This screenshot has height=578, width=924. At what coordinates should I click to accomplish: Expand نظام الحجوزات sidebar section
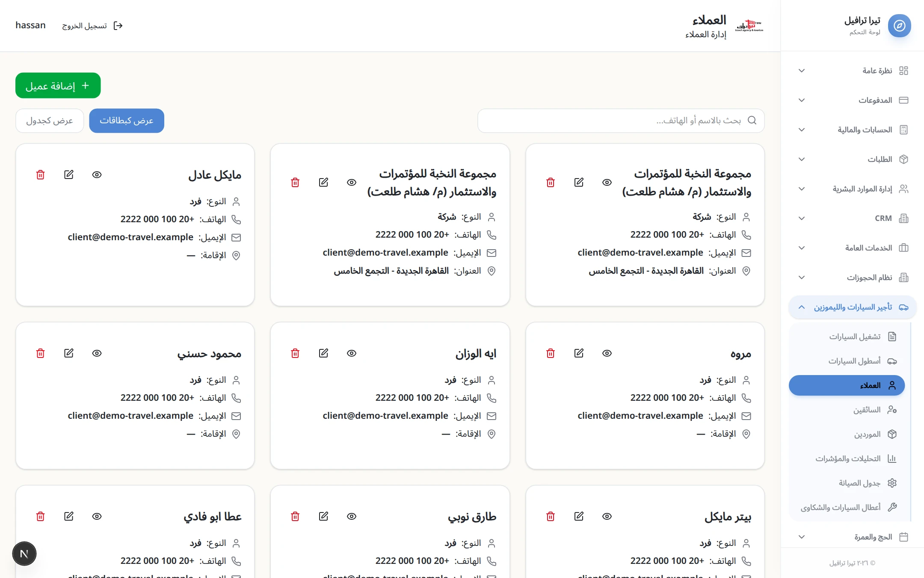tap(852, 277)
